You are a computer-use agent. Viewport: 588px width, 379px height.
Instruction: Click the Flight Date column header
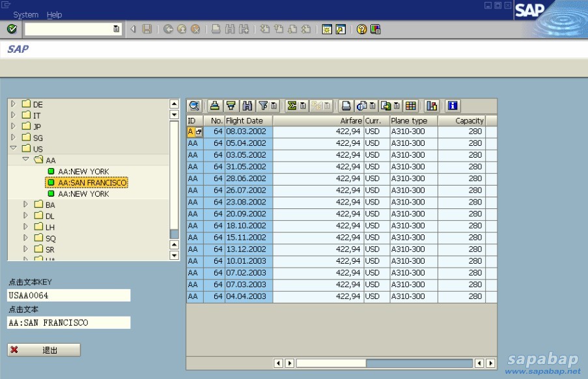pos(249,120)
